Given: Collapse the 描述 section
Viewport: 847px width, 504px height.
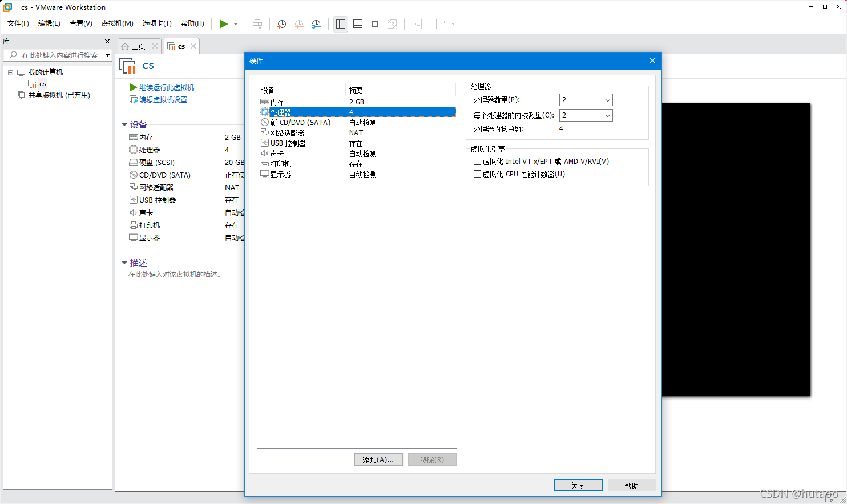Looking at the screenshot, I should [x=124, y=263].
